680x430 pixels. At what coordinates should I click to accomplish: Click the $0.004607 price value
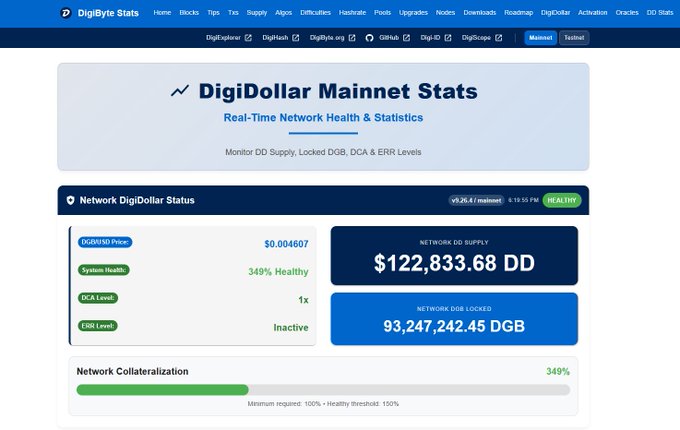pos(286,244)
